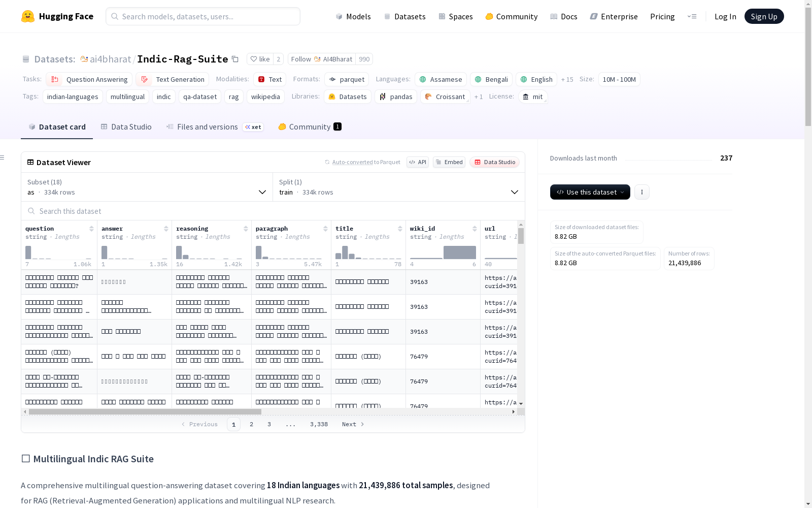Open the Spaces menu item
The height and width of the screenshot is (508, 812).
(x=456, y=16)
